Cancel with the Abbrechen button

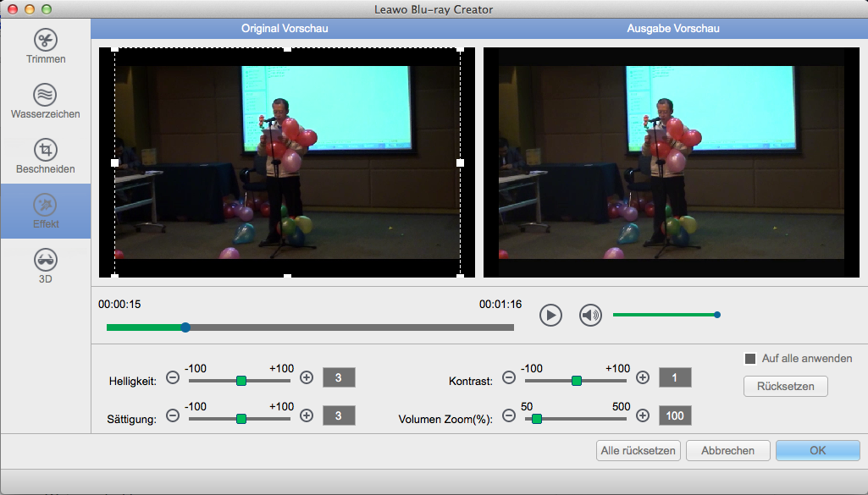pyautogui.click(x=727, y=450)
